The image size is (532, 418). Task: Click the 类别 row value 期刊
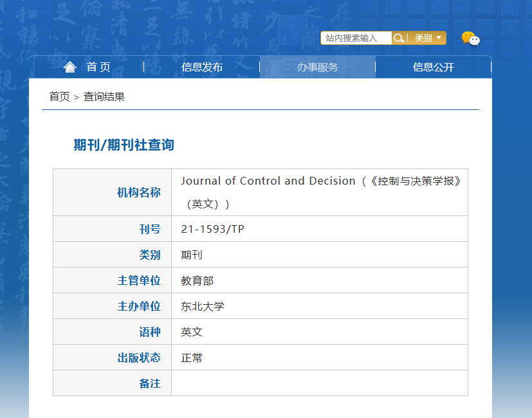[192, 255]
